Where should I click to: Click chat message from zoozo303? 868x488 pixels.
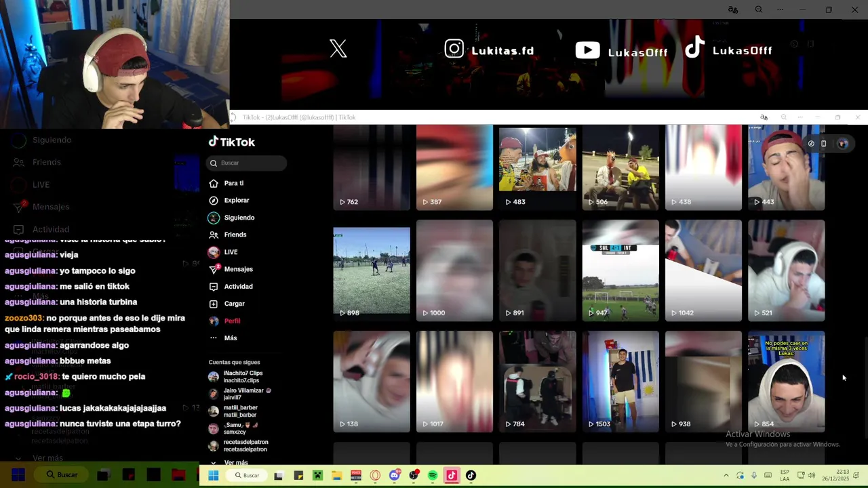coord(95,323)
